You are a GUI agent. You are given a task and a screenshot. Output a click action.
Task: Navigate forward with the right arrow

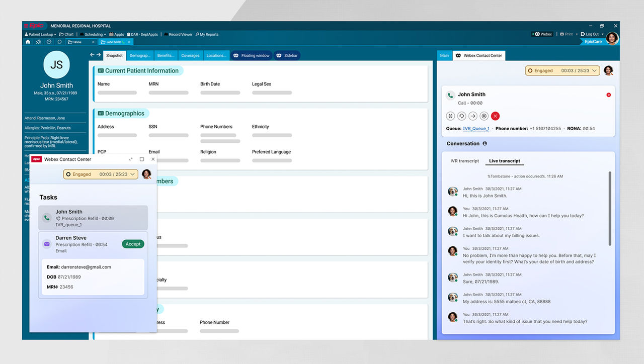point(99,55)
